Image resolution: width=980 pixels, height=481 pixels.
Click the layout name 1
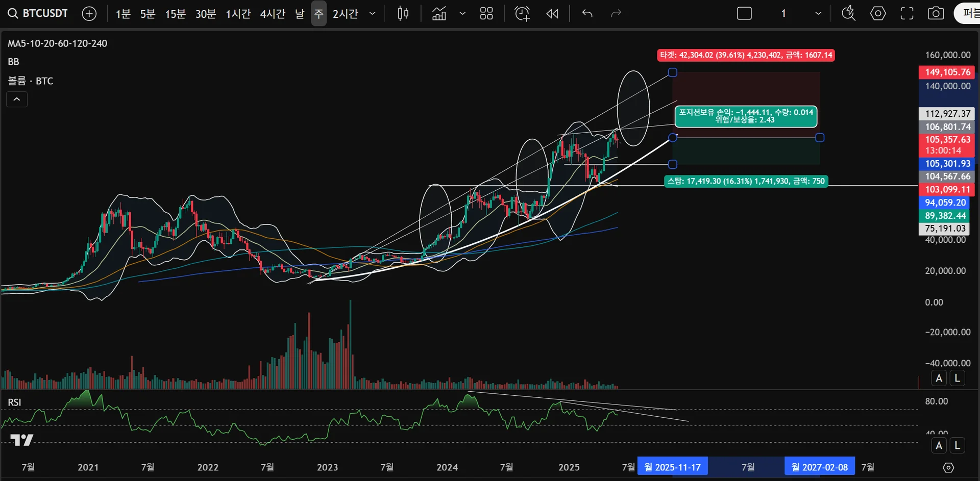pyautogui.click(x=783, y=14)
